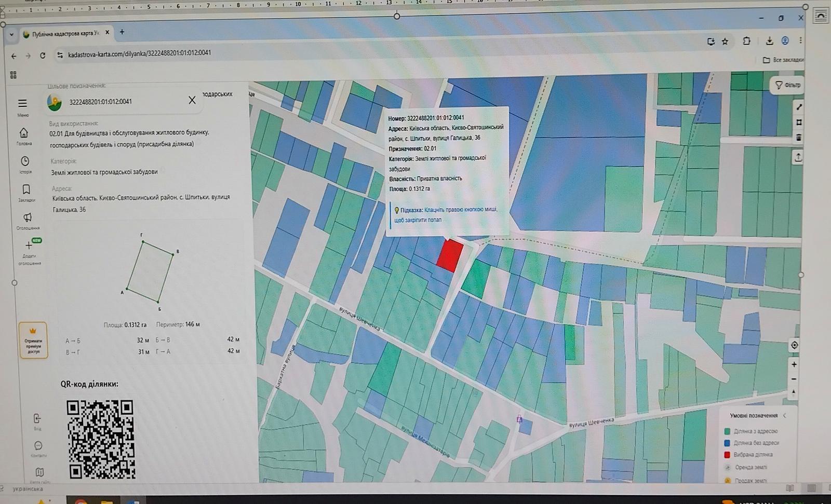Viewport: 831px width, 504px height.
Task: Reset map north with the compass arrow
Action: [x=793, y=392]
